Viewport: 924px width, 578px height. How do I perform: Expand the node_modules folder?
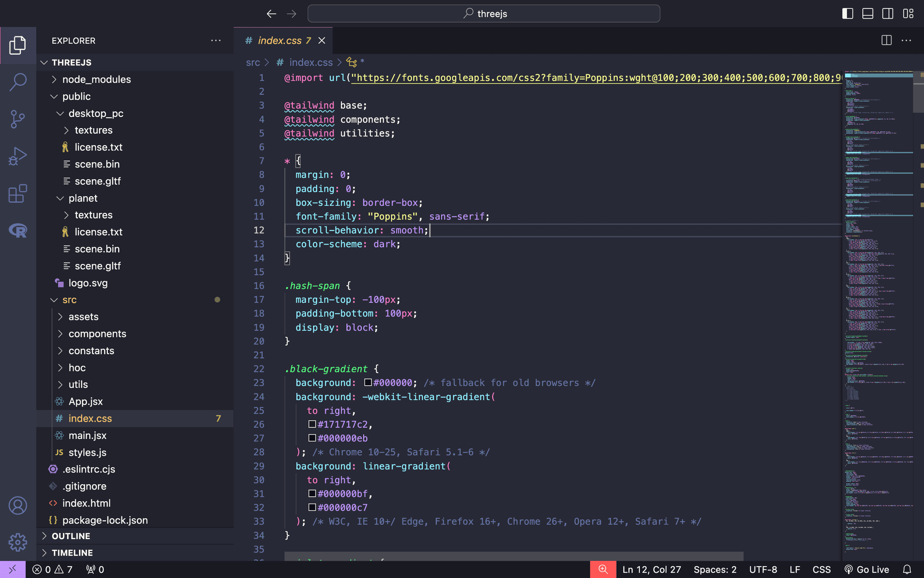(x=97, y=79)
